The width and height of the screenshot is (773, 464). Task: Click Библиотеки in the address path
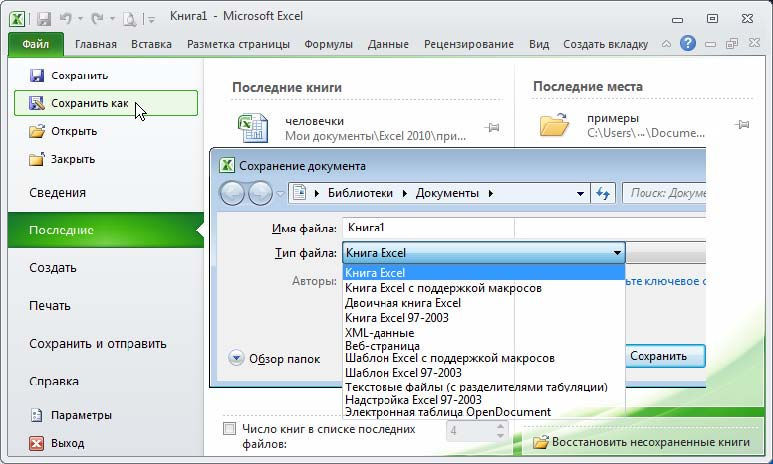[360, 193]
